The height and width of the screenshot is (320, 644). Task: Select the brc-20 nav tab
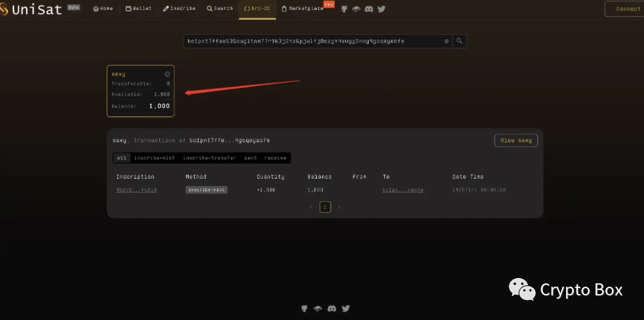click(x=257, y=9)
